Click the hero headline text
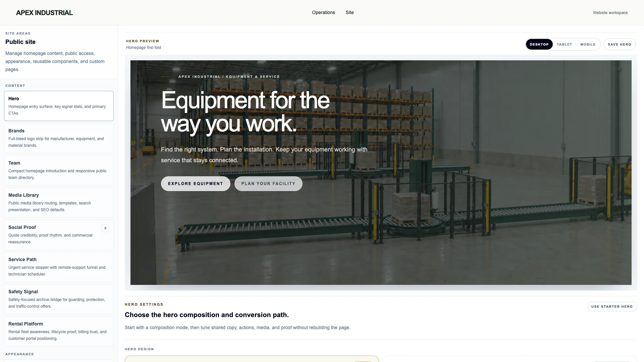 246,112
